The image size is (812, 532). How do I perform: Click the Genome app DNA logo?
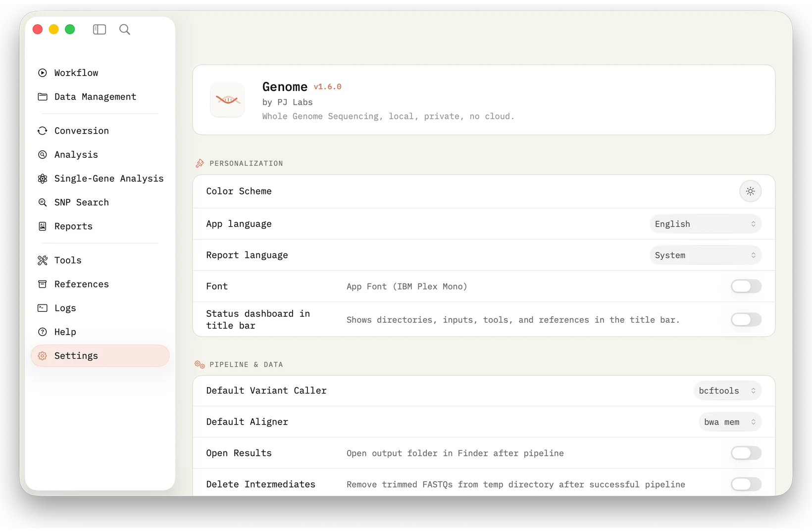click(x=227, y=100)
